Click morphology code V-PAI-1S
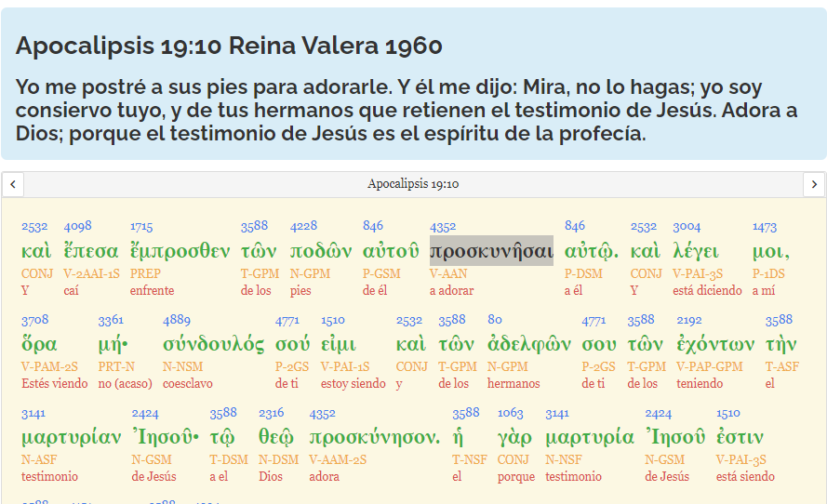Image resolution: width=827 pixels, height=504 pixels. click(345, 366)
